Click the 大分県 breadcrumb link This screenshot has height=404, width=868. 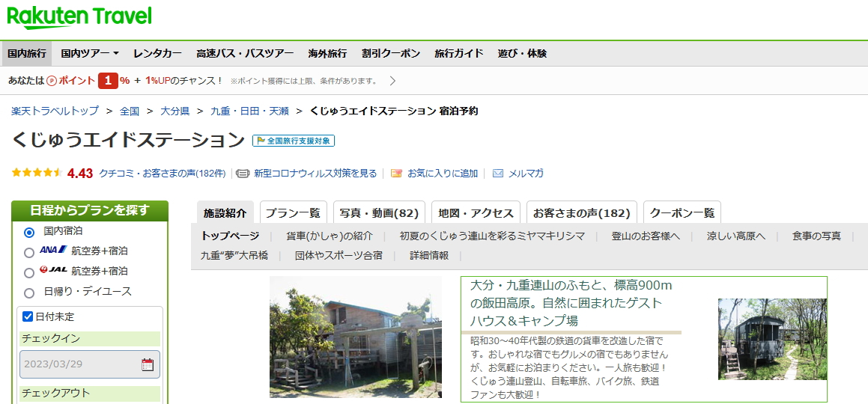pyautogui.click(x=175, y=111)
